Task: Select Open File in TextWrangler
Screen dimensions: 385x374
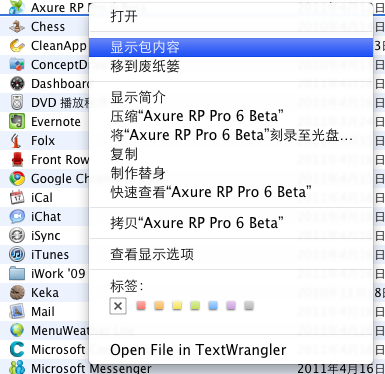Action: [231, 350]
